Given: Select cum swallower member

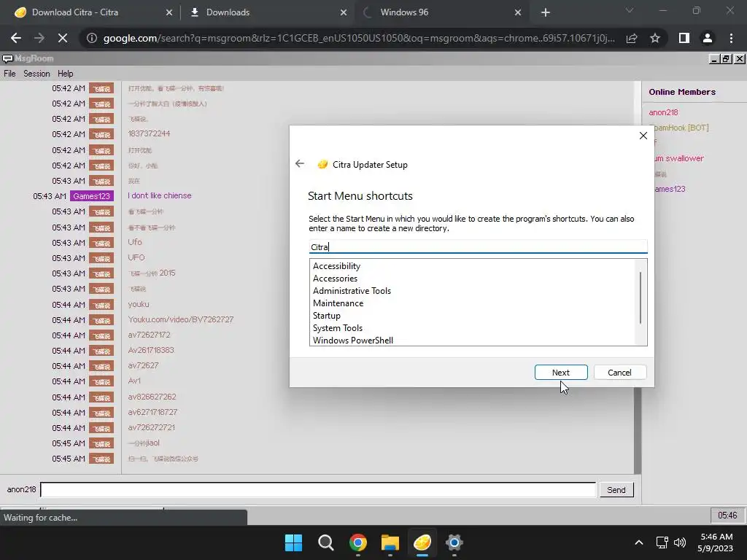Looking at the screenshot, I should click(679, 158).
